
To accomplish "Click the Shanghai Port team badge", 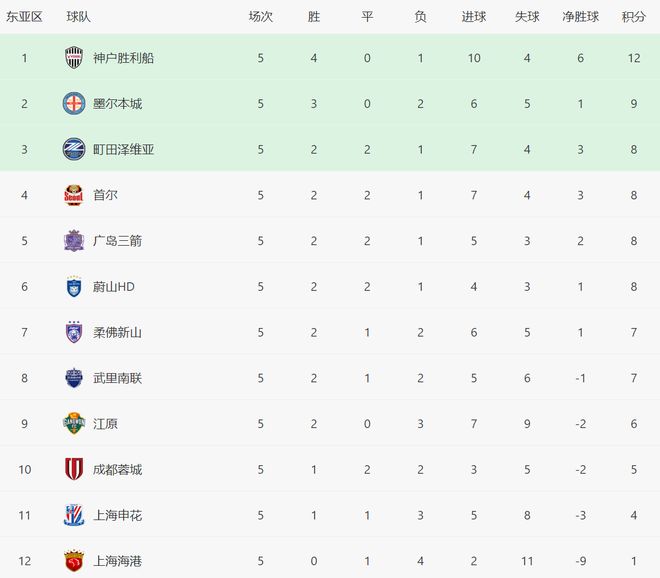I will coord(75,560).
